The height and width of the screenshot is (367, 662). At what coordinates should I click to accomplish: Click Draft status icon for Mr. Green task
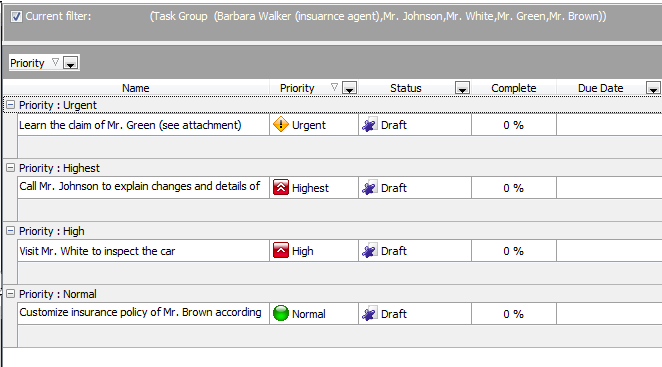(x=369, y=125)
